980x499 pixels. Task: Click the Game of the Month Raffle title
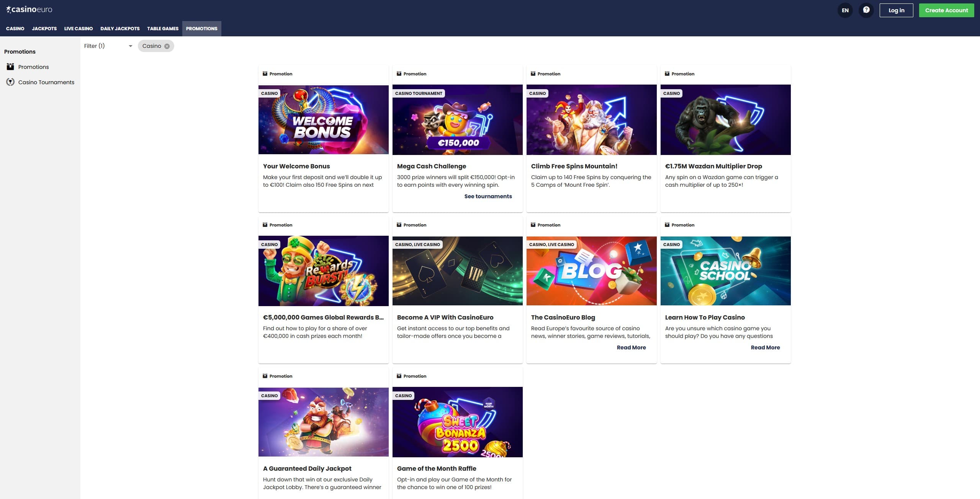coord(437,468)
